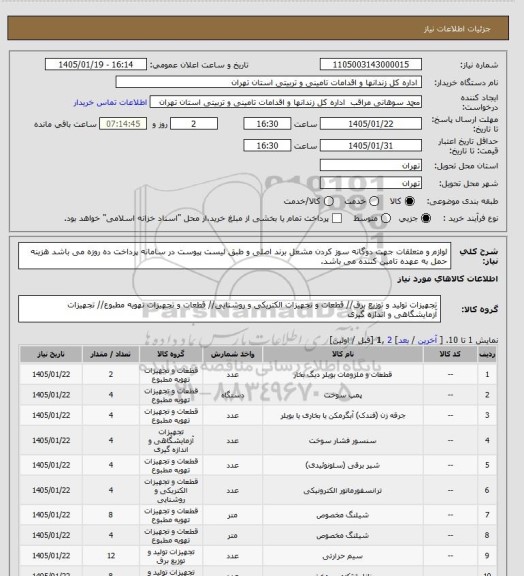Click the گروه کالا column header

pyautogui.click(x=171, y=354)
